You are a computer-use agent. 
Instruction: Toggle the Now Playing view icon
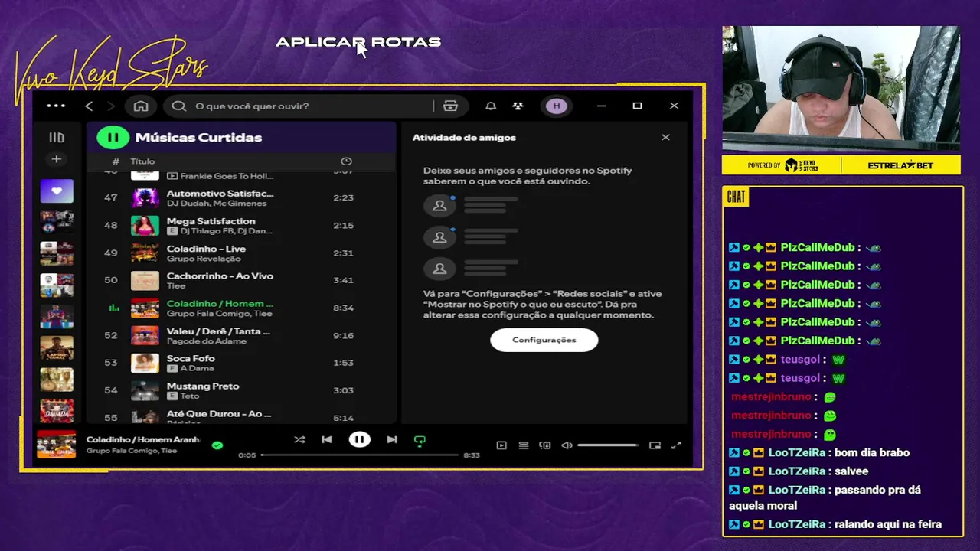point(501,445)
